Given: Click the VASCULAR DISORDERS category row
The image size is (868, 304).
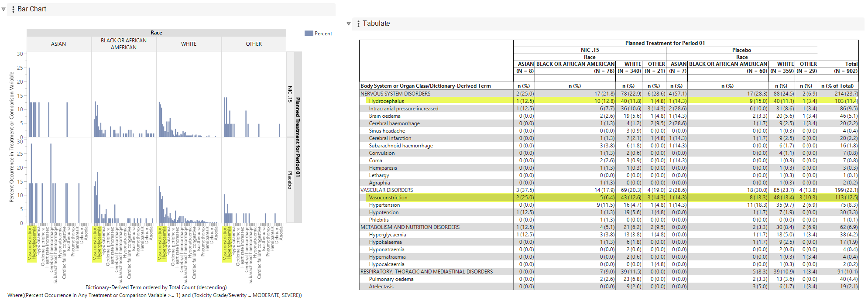Looking at the screenshot, I should point(609,190).
